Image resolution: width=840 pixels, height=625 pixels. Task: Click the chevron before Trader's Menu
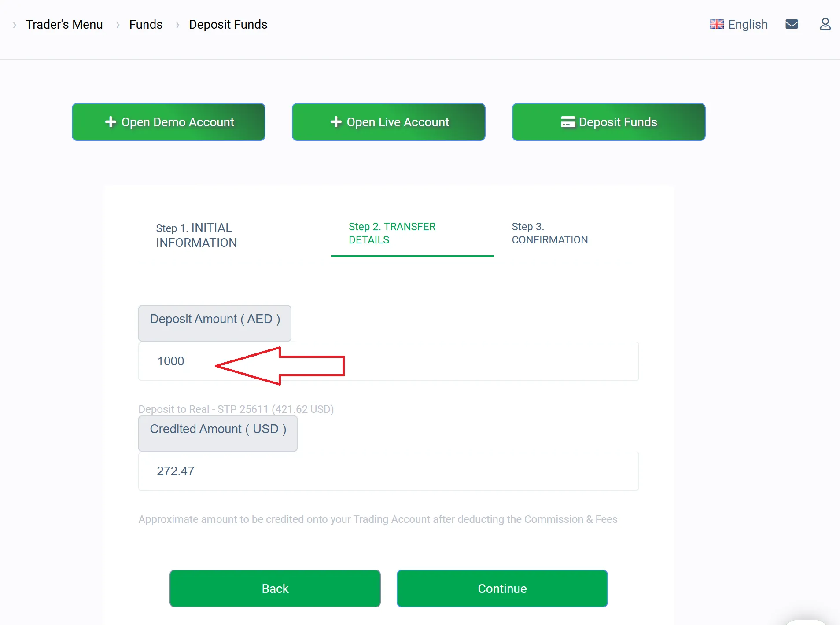click(15, 25)
